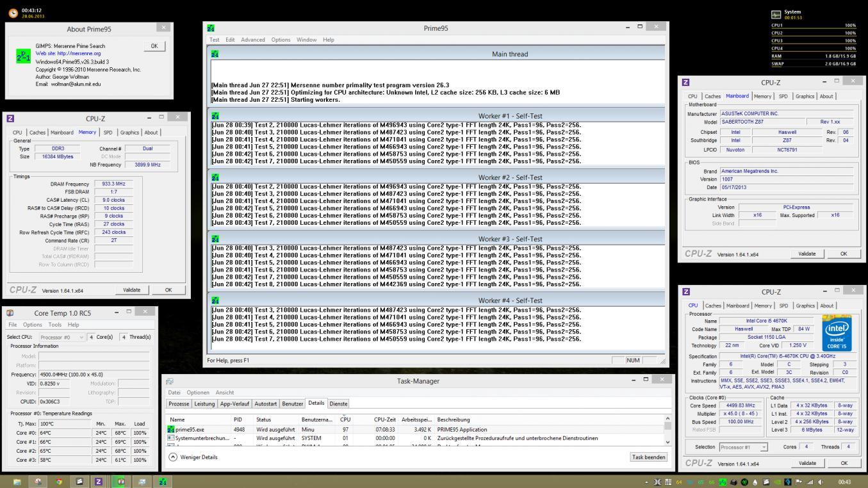Click the Worker #3 Self-Test window icon

215,239
